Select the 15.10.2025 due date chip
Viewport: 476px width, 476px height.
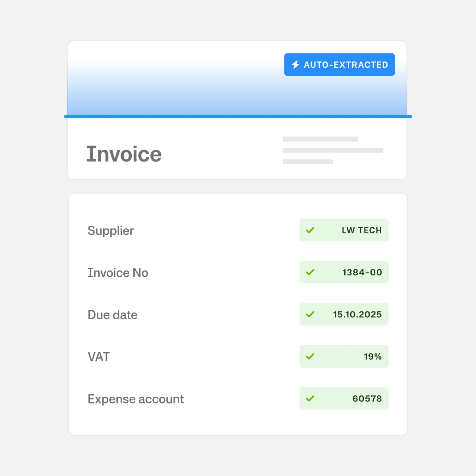point(344,314)
